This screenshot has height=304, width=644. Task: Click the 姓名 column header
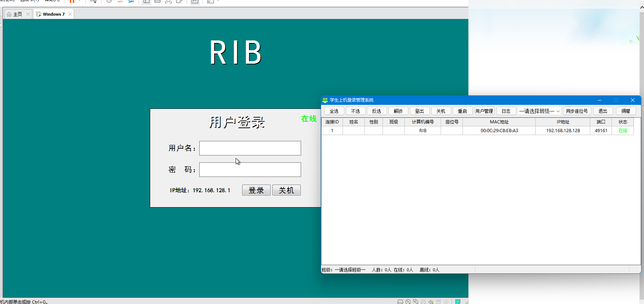coord(354,122)
